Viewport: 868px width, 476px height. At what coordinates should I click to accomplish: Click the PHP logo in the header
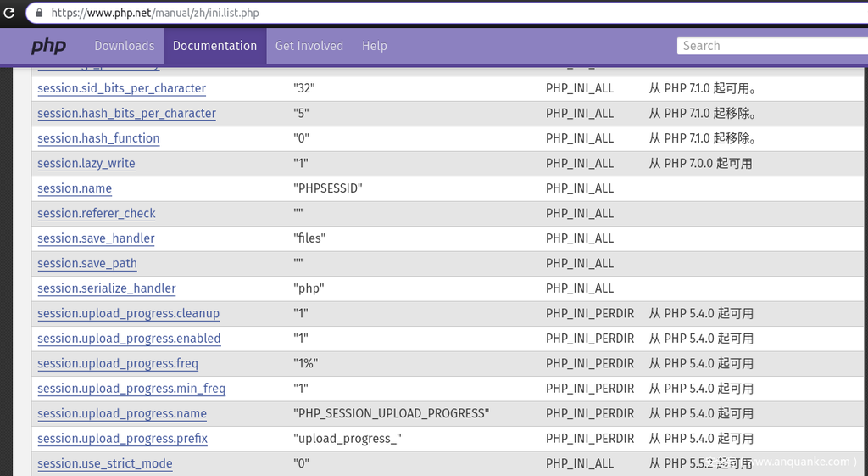(x=48, y=47)
